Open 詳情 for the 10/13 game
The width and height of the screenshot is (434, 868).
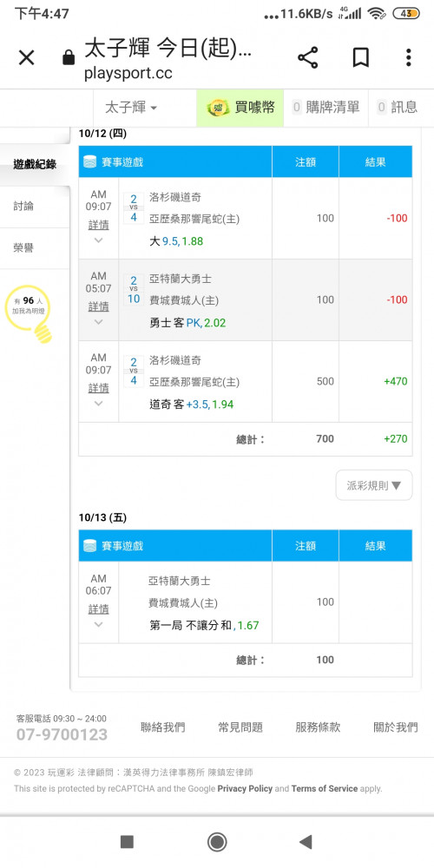(x=99, y=609)
